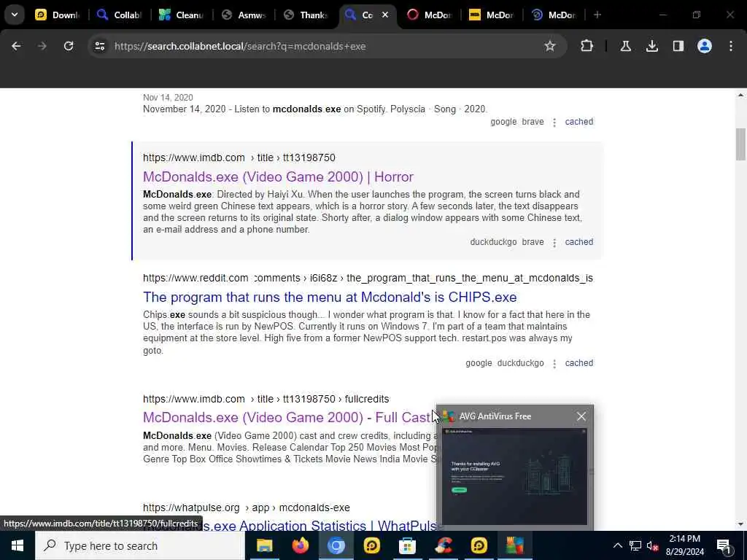The width and height of the screenshot is (747, 560).
Task: Switch to the Asmws tab
Action: (x=244, y=15)
